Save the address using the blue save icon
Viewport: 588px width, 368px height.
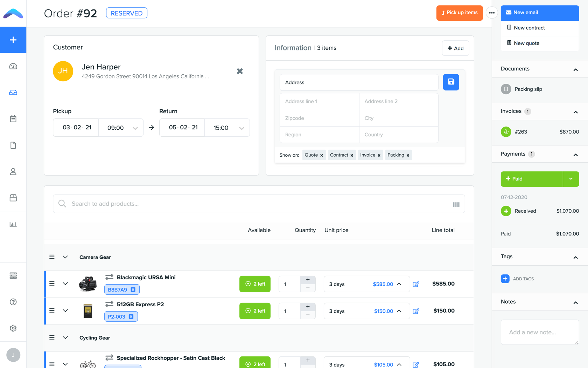[451, 82]
